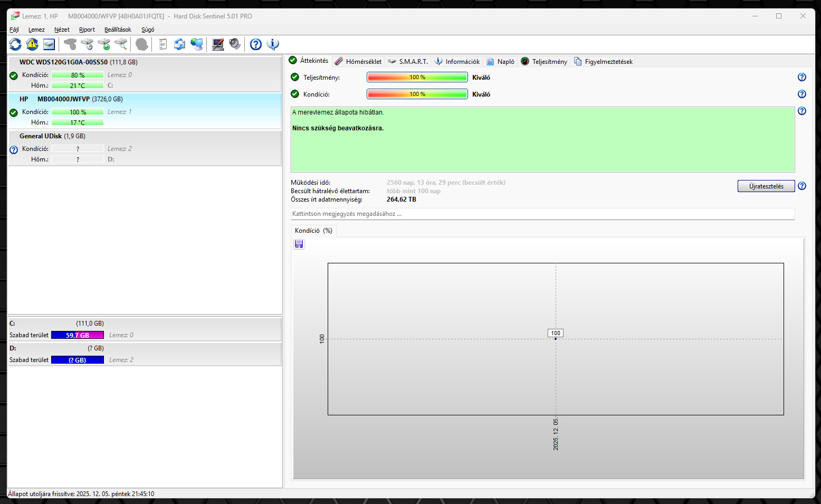Select the Kondíció (%) chart tab
This screenshot has height=504, width=821.
(x=313, y=231)
